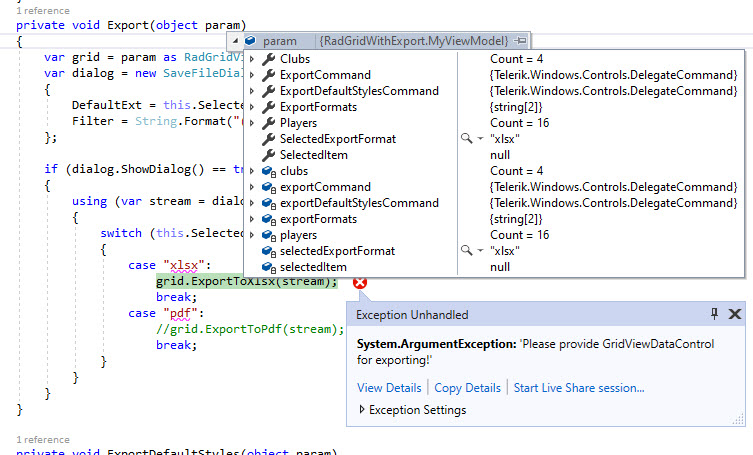Viewport: 753px width, 455px height.
Task: Click the private field icon beside exportDefaultStylesCommand
Action: pyautogui.click(x=269, y=203)
